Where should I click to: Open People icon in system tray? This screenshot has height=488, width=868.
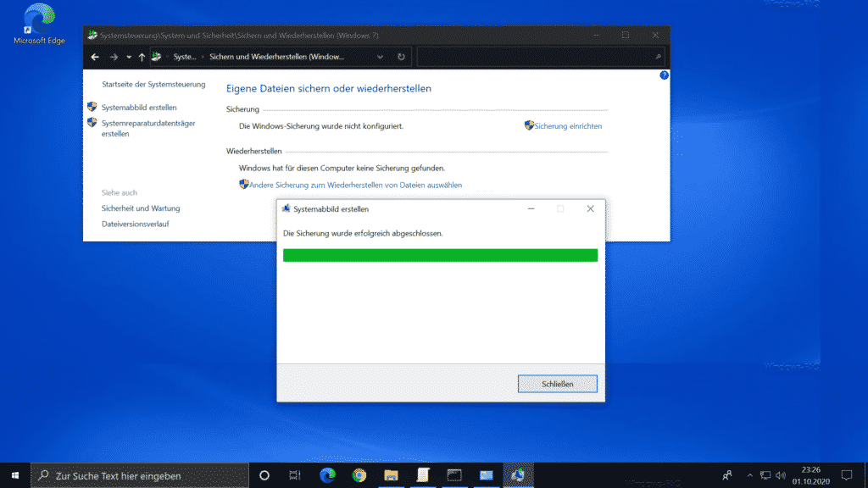coord(726,476)
